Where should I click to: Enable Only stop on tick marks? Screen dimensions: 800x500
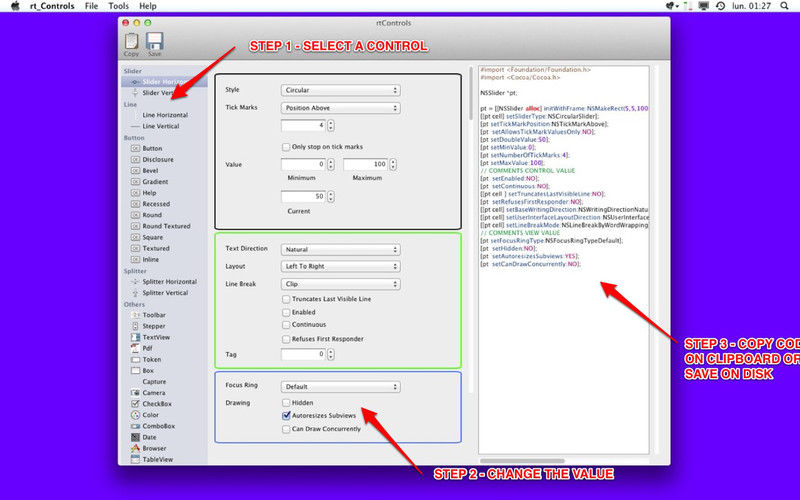point(286,147)
